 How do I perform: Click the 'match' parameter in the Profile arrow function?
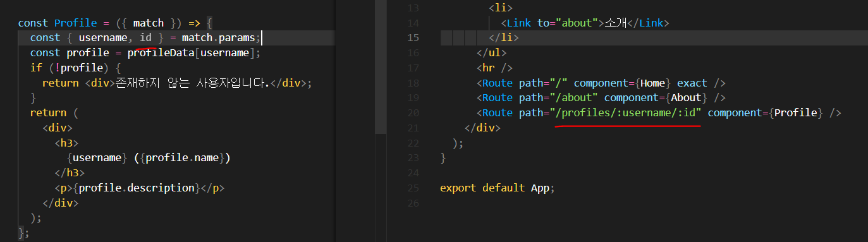[x=149, y=23]
